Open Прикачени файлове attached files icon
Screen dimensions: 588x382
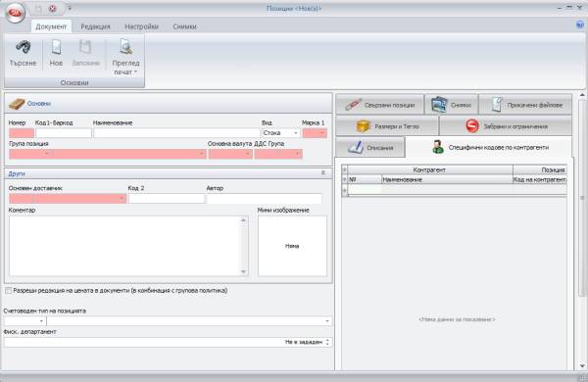(497, 105)
